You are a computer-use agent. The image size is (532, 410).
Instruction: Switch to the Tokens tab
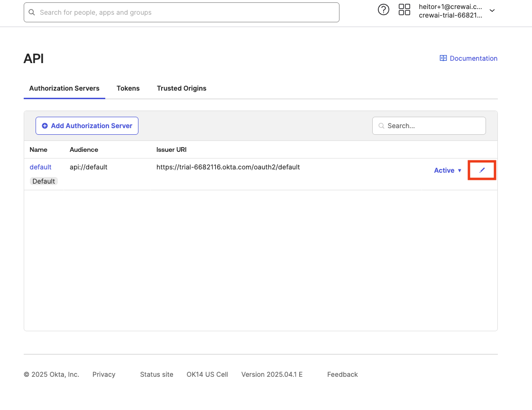(128, 88)
